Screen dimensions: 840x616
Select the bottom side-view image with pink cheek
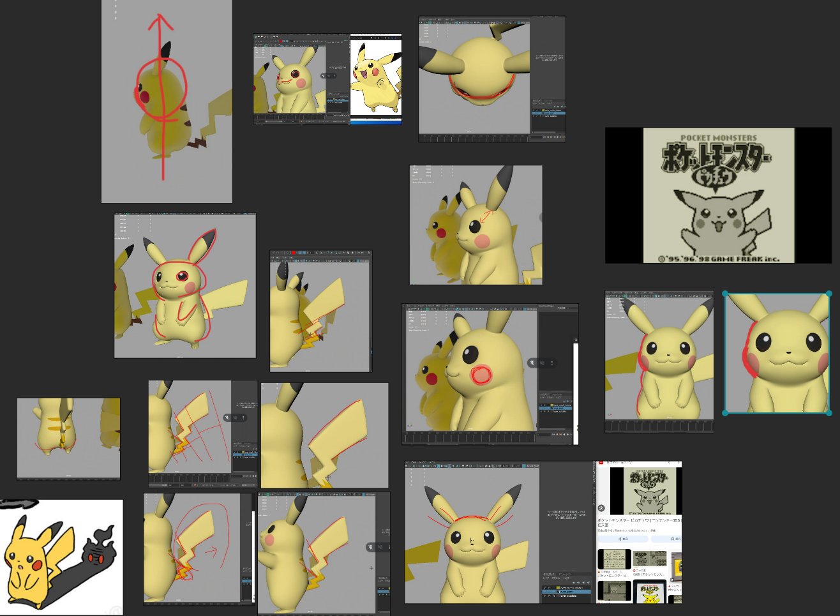click(x=324, y=552)
